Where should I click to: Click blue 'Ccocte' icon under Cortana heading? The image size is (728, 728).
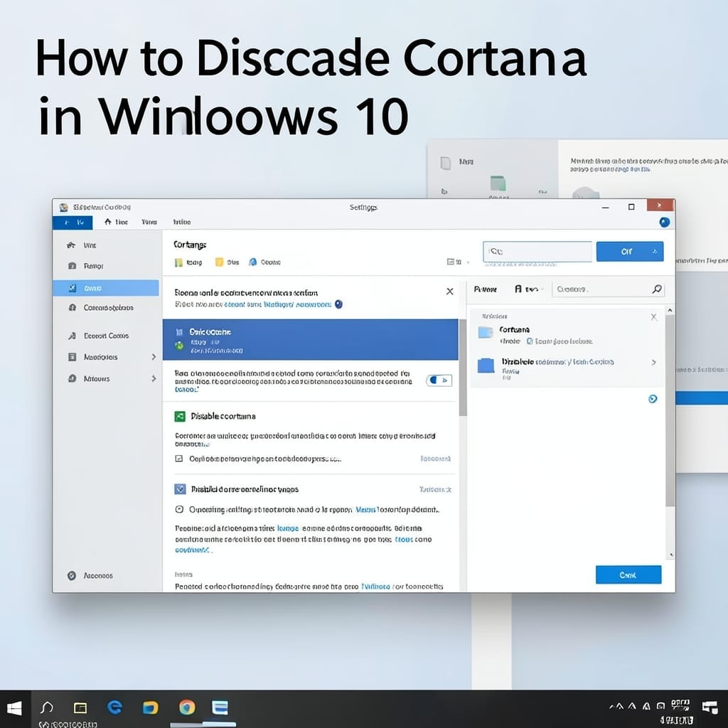click(x=252, y=262)
